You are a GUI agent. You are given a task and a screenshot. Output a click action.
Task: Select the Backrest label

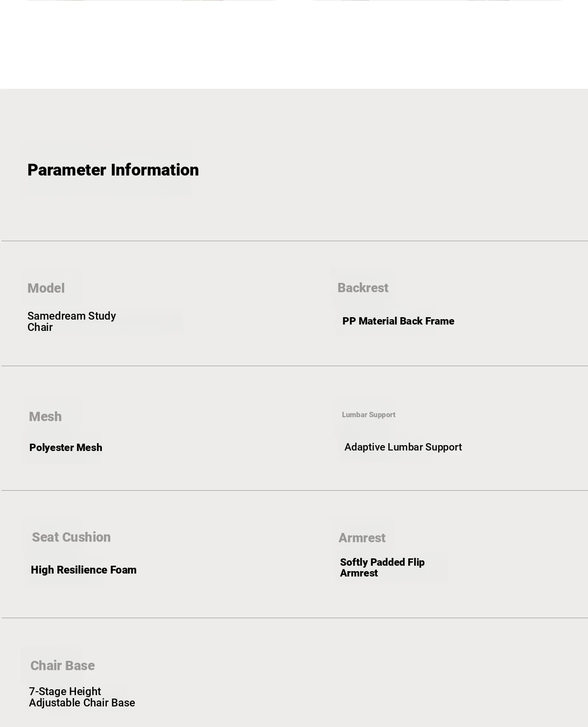click(363, 288)
